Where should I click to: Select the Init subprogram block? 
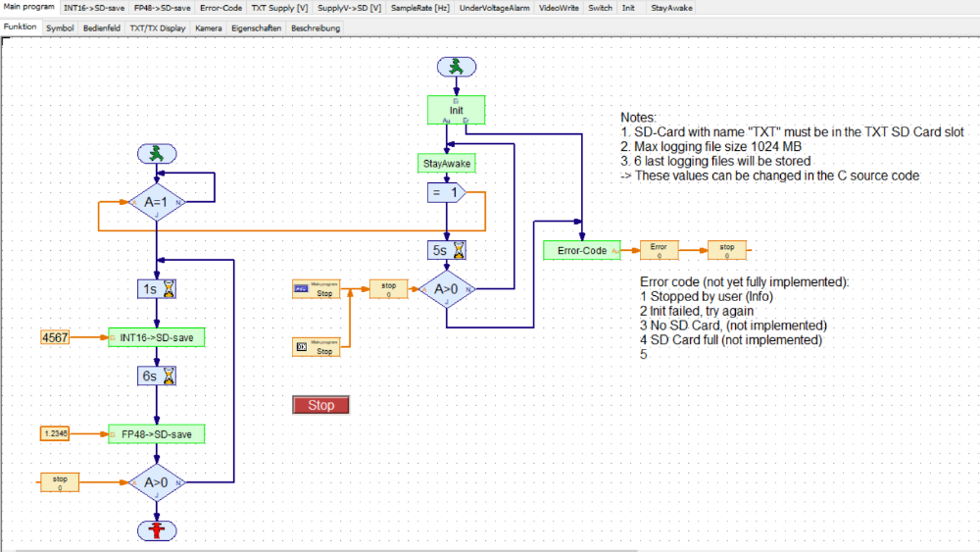click(x=457, y=110)
